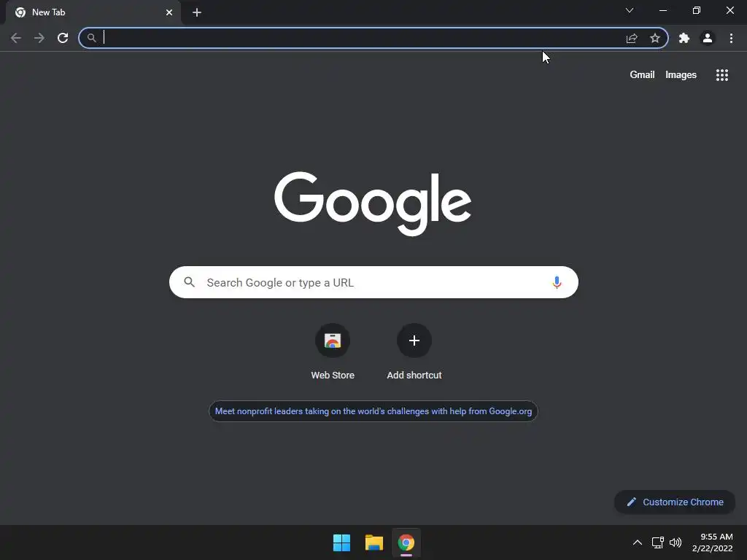747x560 pixels.
Task: Open the Google apps grid
Action: click(x=721, y=75)
